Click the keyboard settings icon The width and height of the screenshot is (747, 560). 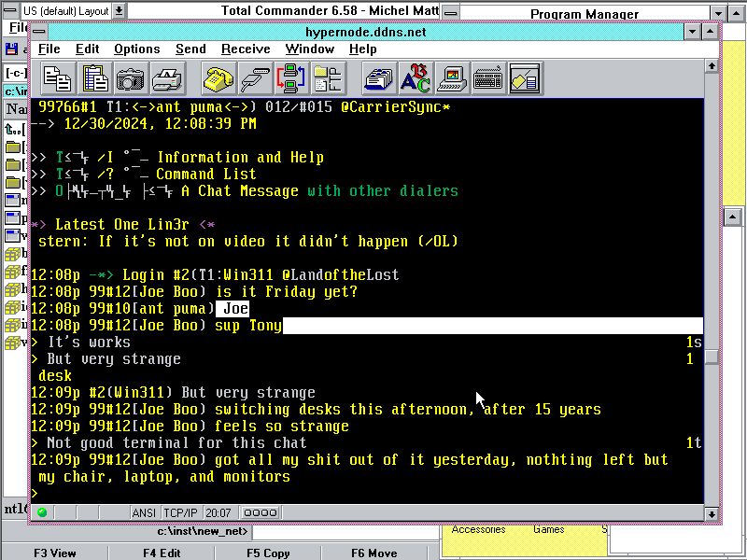[x=487, y=78]
